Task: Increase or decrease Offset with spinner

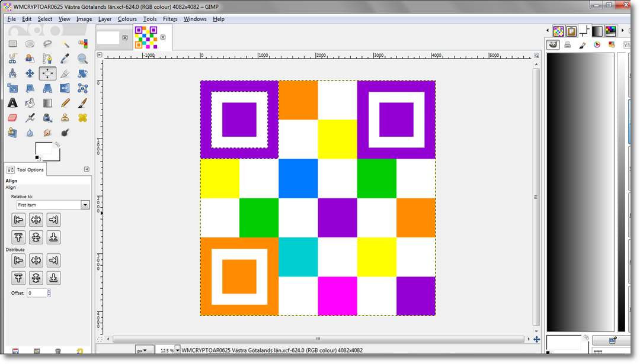Action: [x=49, y=292]
